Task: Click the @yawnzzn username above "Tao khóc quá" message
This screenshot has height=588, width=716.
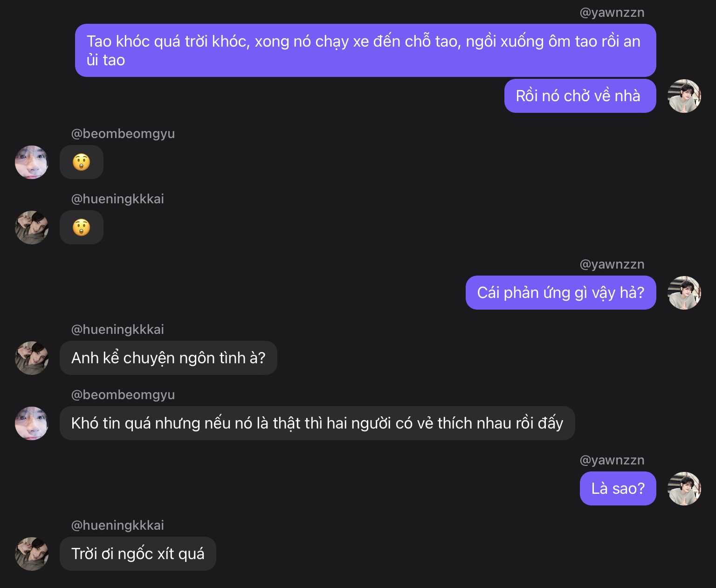Action: click(612, 13)
